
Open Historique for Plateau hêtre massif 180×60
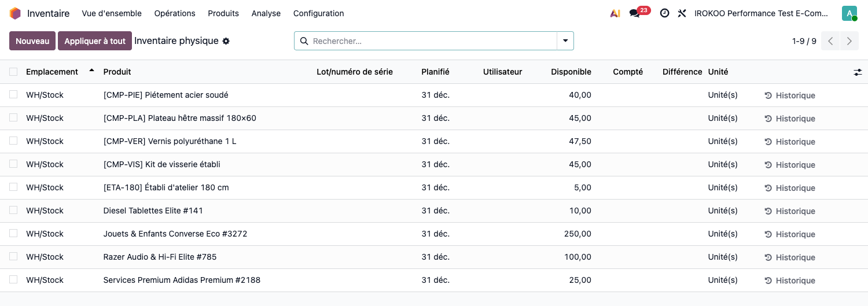click(790, 119)
